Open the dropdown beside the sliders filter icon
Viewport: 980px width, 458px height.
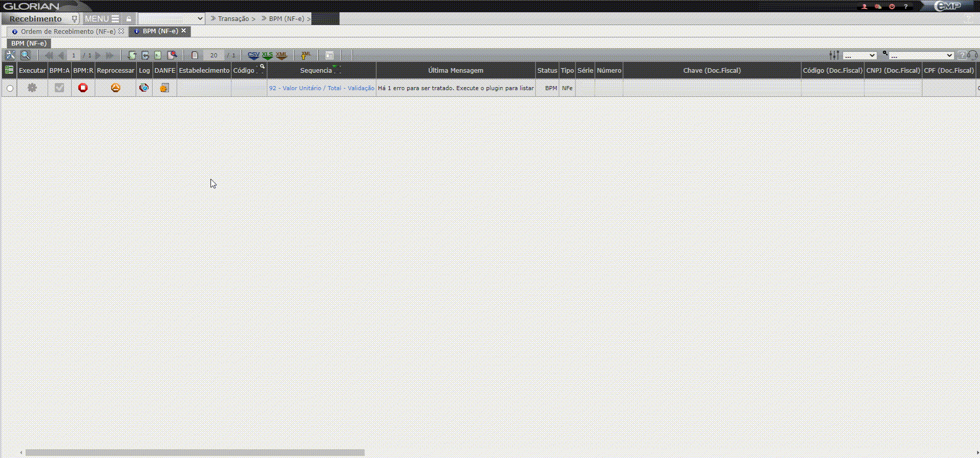(x=860, y=55)
